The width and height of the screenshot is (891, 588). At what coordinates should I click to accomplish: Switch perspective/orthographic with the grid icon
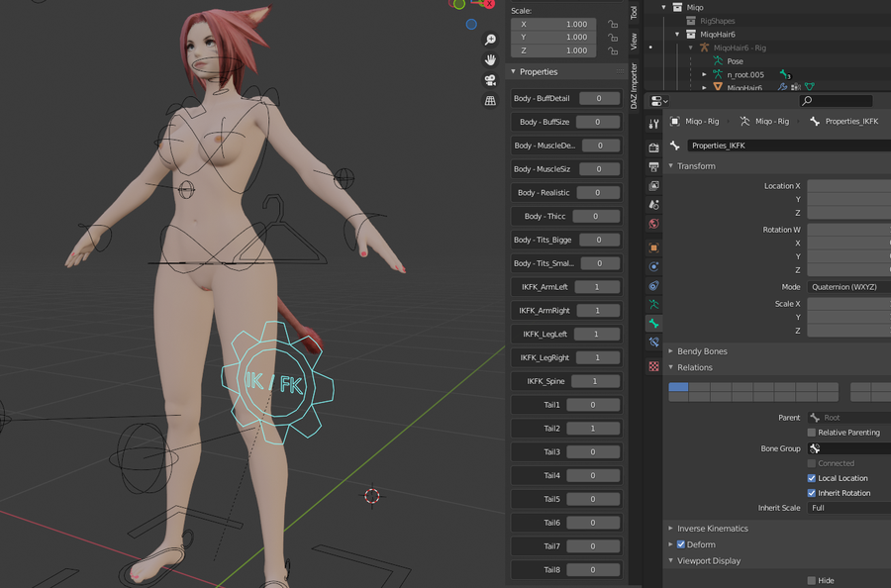pos(490,101)
